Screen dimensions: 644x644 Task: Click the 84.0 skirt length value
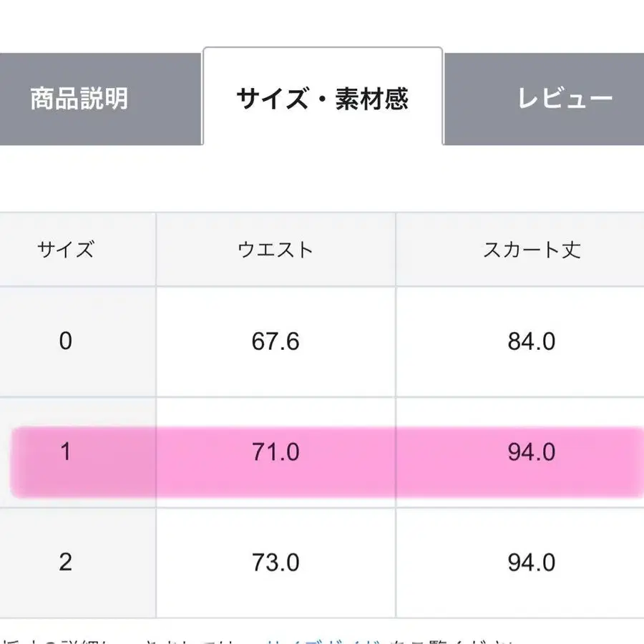point(532,341)
